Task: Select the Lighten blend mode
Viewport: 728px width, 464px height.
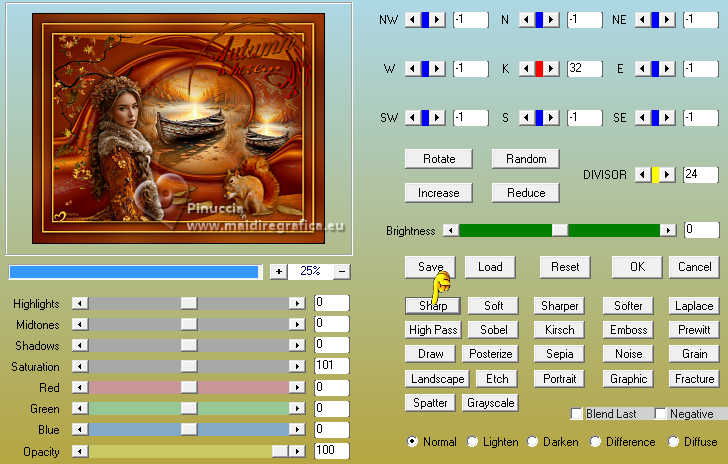Action: (472, 441)
